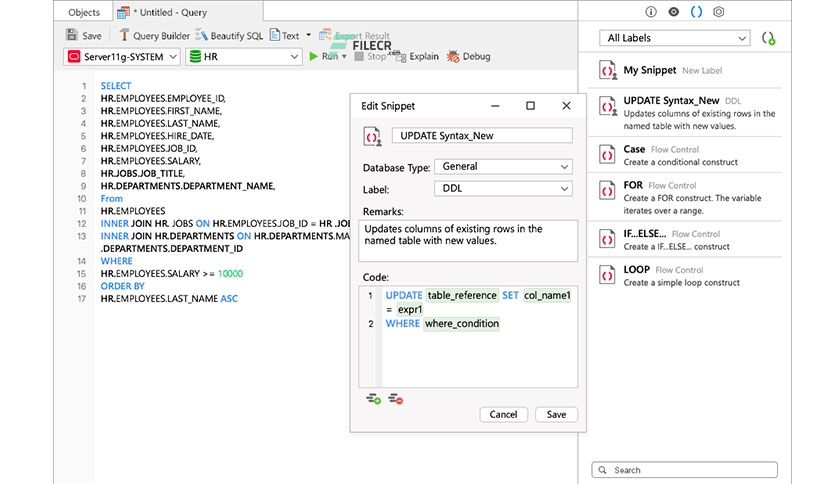Toggle the eye preview panel icon
Viewport: 836px width, 484px height.
pos(673,12)
